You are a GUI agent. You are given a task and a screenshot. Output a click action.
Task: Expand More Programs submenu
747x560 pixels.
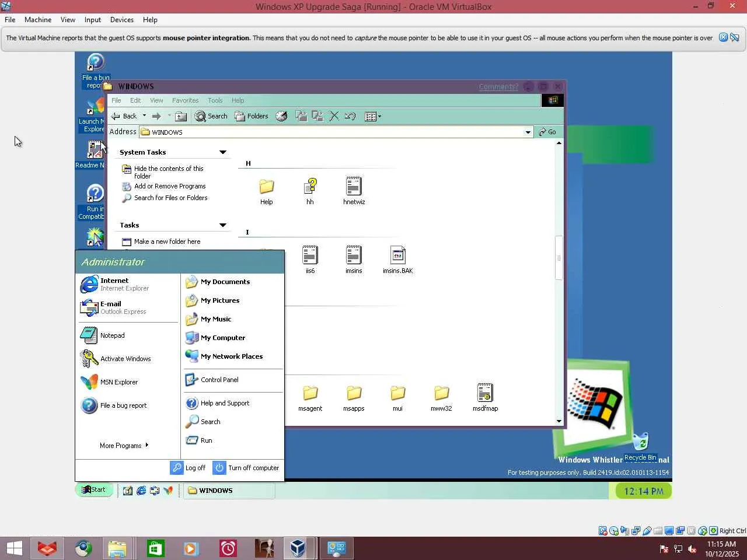coord(124,446)
